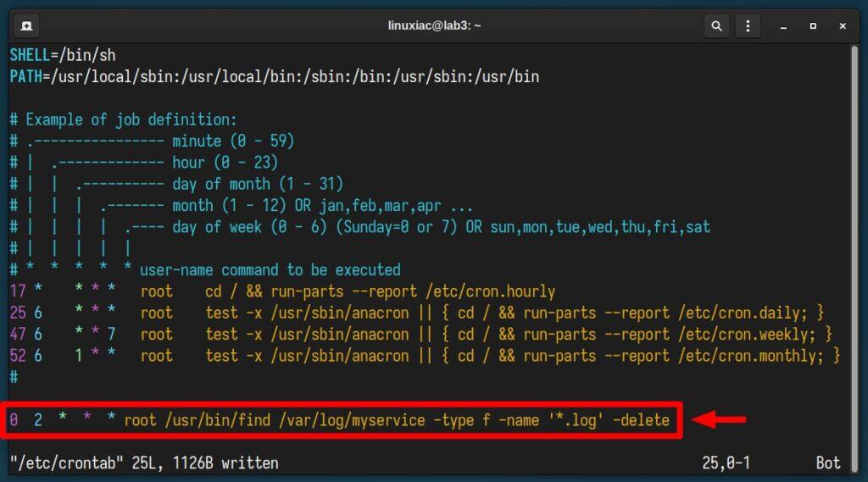Click the window title linuxiac@lab3: ~
Viewport: 868px width, 482px height.
(434, 26)
